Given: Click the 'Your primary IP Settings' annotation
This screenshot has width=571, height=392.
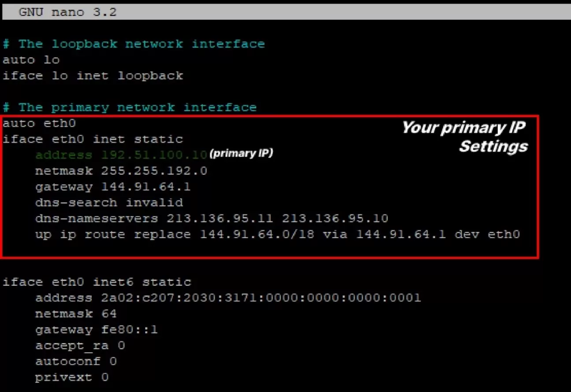Looking at the screenshot, I should pos(463,137).
